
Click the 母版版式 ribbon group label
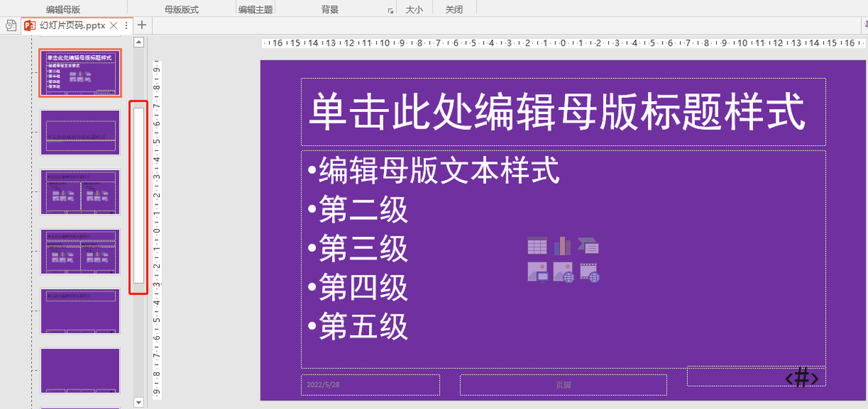coord(182,10)
